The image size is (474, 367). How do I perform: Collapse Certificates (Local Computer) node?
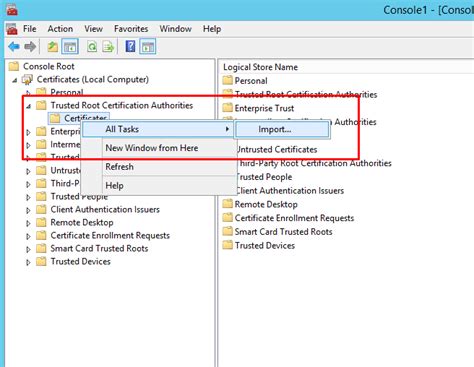[15, 80]
